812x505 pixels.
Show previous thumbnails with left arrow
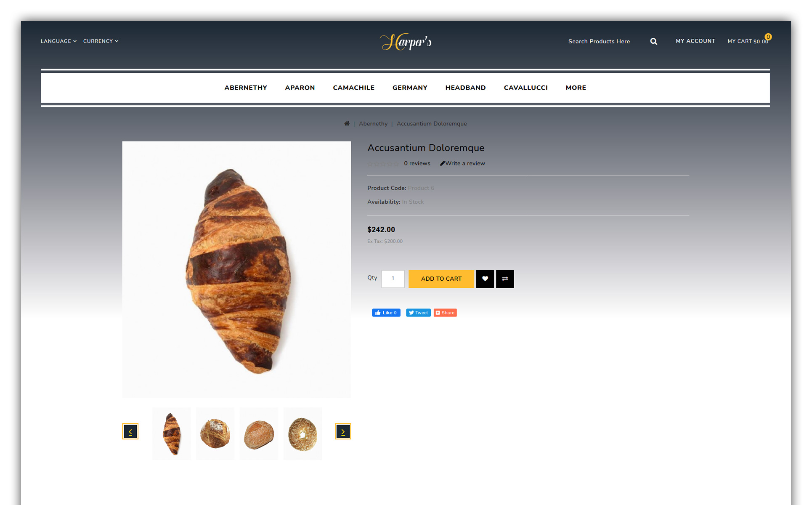[x=130, y=431]
